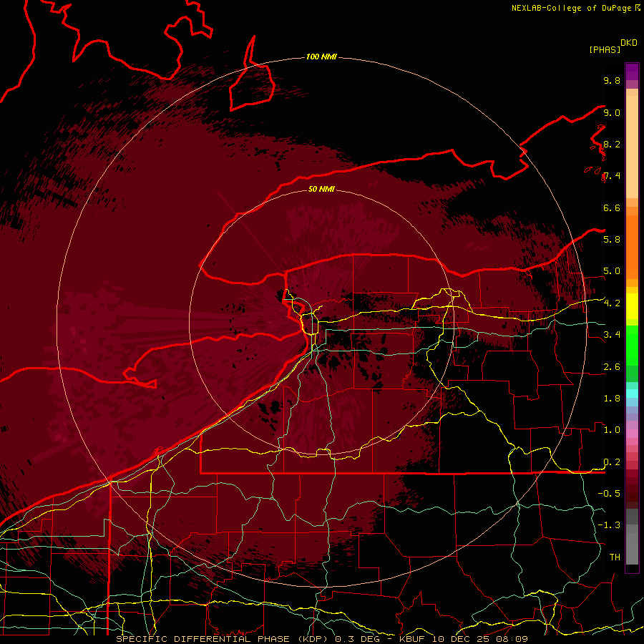644x644 pixels.
Task: Click the 100 NMI range ring label
Action: [321, 57]
